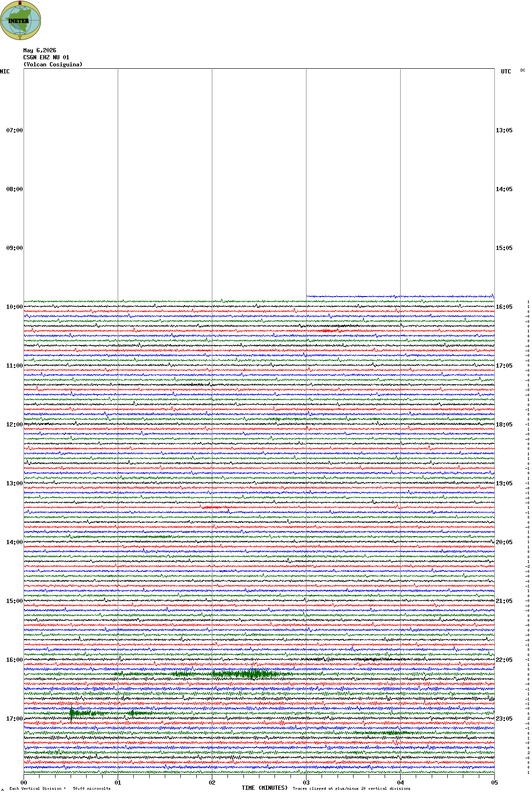Click the 16:05 UTC time label
The width and height of the screenshot is (532, 795).
[x=504, y=307]
